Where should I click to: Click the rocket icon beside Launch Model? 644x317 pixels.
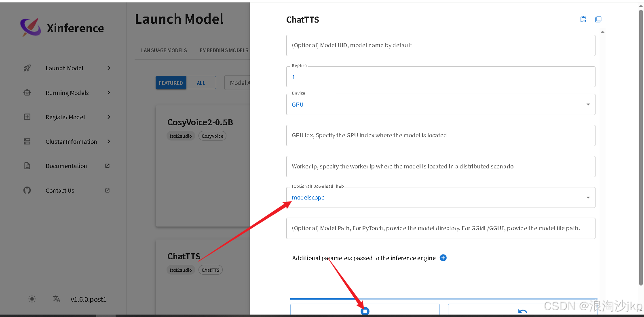click(27, 68)
